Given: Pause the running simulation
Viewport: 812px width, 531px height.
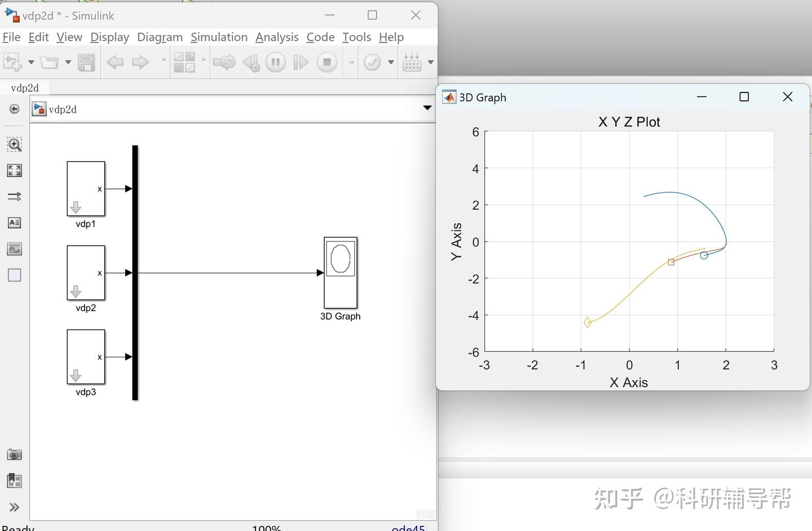Looking at the screenshot, I should 276,62.
